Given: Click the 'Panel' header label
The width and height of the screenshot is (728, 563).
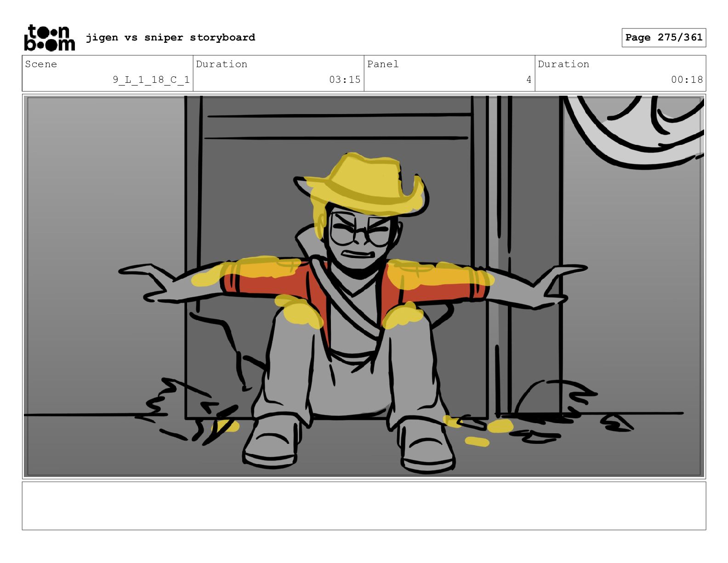Looking at the screenshot, I should 383,64.
